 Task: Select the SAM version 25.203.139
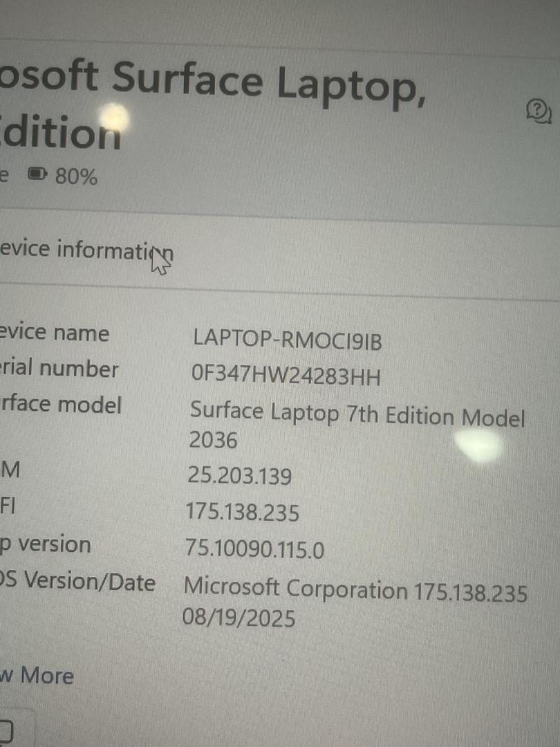[x=239, y=475]
